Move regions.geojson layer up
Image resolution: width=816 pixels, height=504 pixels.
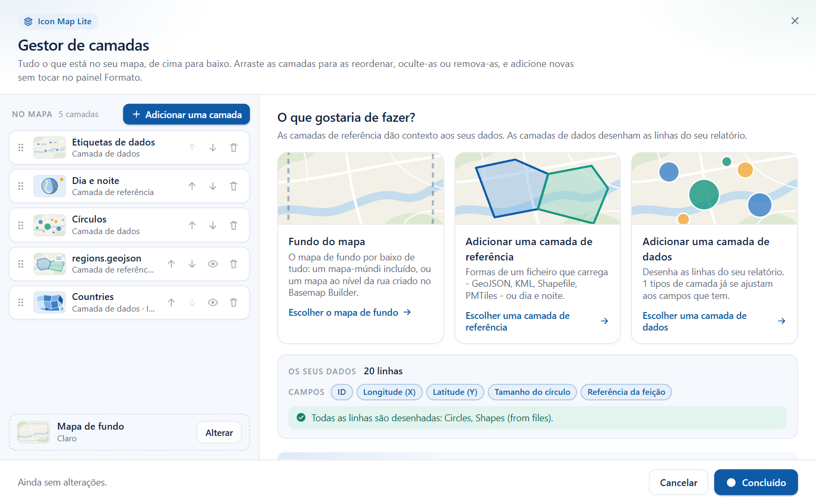(x=171, y=264)
